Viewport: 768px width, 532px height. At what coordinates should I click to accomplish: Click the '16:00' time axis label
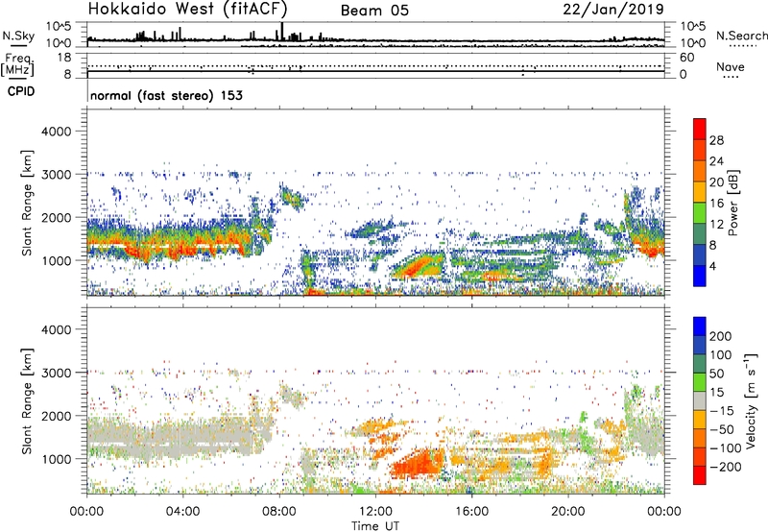point(472,512)
